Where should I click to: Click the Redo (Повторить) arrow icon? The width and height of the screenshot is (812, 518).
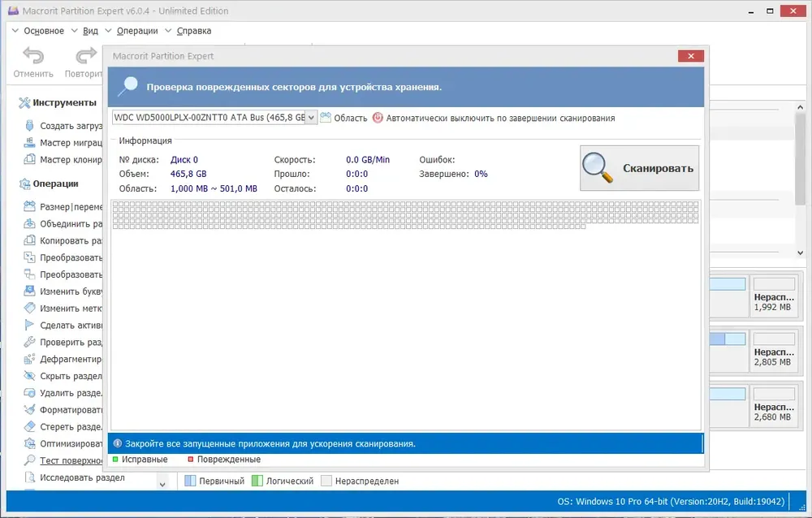coord(86,55)
